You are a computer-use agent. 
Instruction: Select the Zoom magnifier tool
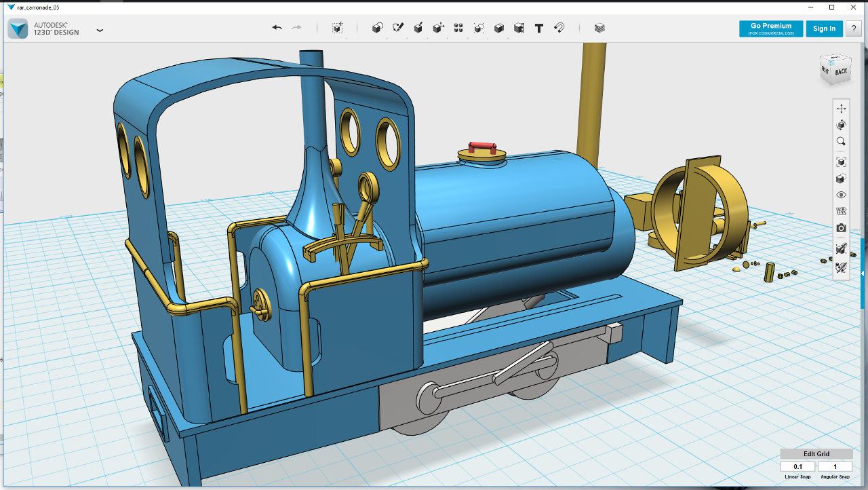point(841,141)
